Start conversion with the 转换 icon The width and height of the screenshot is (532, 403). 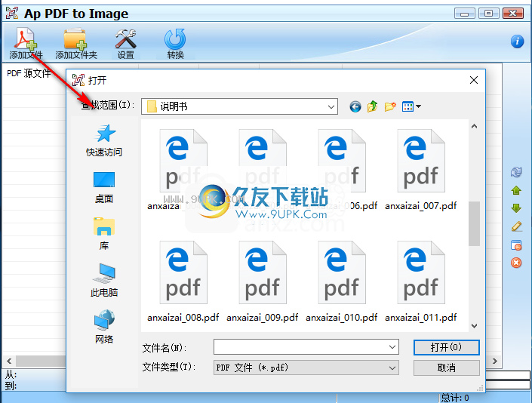(175, 44)
